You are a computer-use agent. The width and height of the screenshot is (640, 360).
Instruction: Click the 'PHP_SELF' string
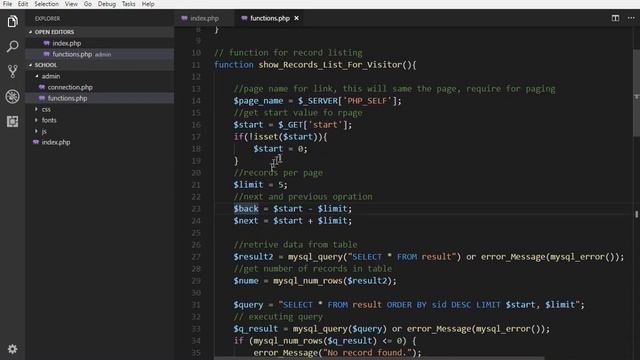367,101
